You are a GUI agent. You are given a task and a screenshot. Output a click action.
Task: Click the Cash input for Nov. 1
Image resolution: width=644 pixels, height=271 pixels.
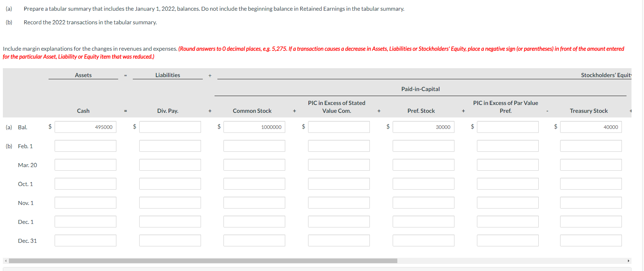tap(85, 202)
